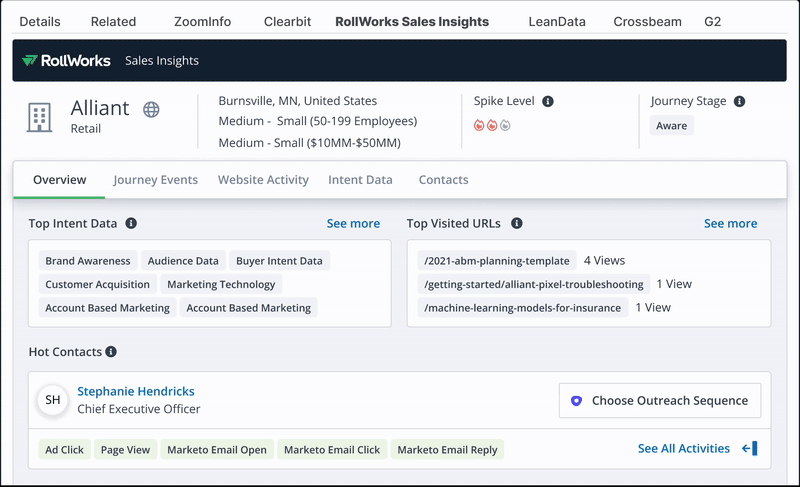Screen dimensions: 800x487
Task: Select the Overview sub-tab
Action: [x=60, y=180]
